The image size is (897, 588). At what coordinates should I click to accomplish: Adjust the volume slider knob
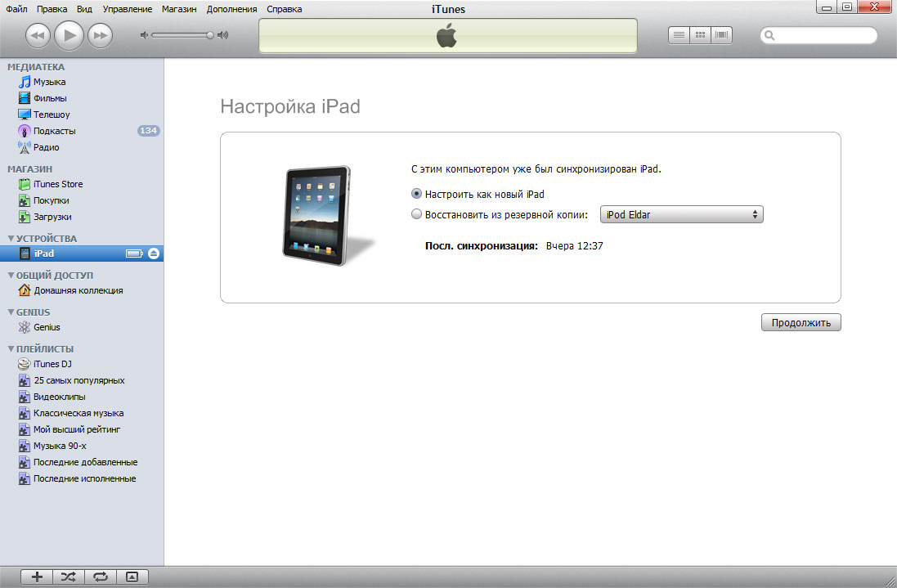[210, 35]
